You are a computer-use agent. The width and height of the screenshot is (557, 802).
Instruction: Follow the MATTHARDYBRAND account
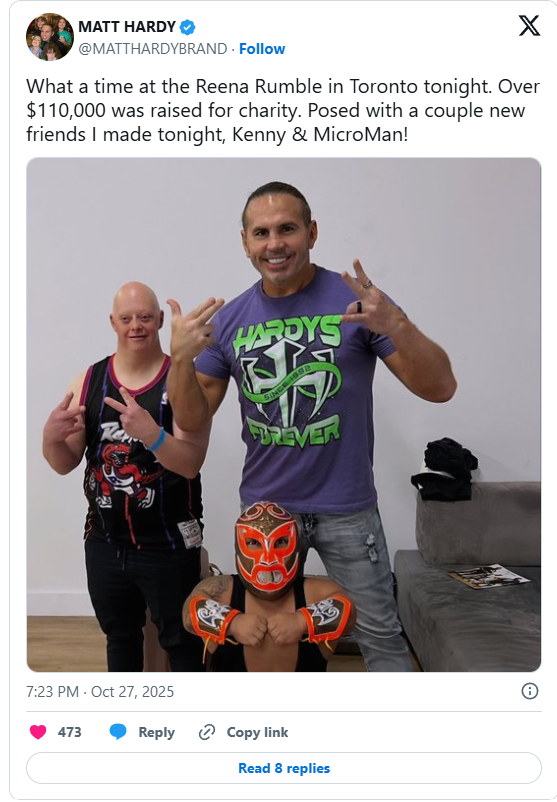click(262, 49)
